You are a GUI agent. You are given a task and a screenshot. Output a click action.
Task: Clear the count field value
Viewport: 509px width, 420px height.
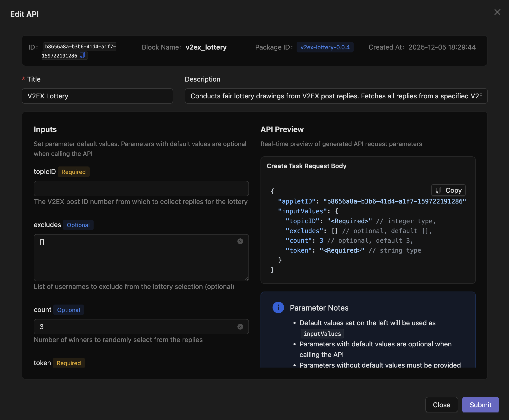(240, 327)
